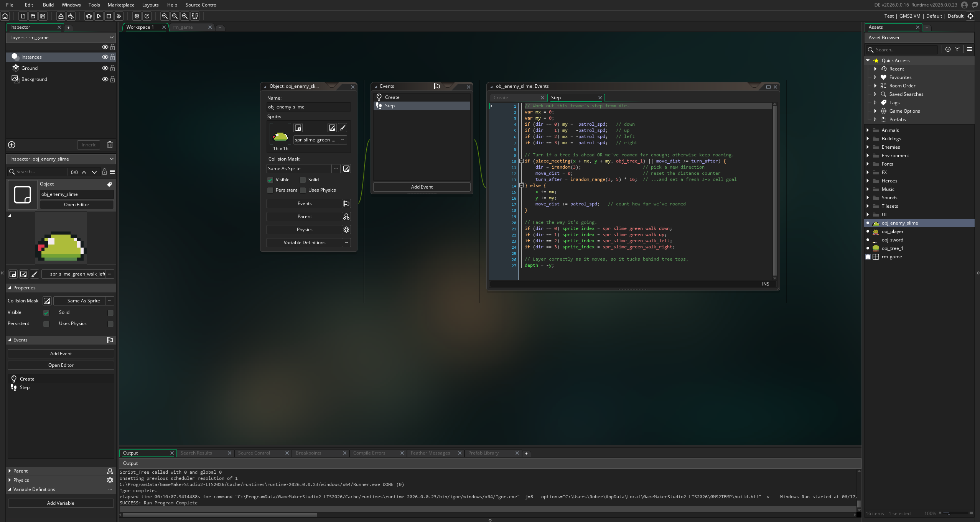Reset workspace zoom
The height and width of the screenshot is (522, 980).
[x=175, y=16]
